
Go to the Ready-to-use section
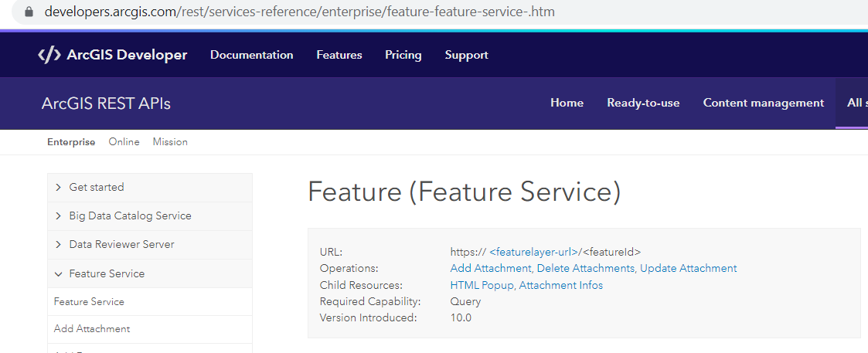pos(643,103)
